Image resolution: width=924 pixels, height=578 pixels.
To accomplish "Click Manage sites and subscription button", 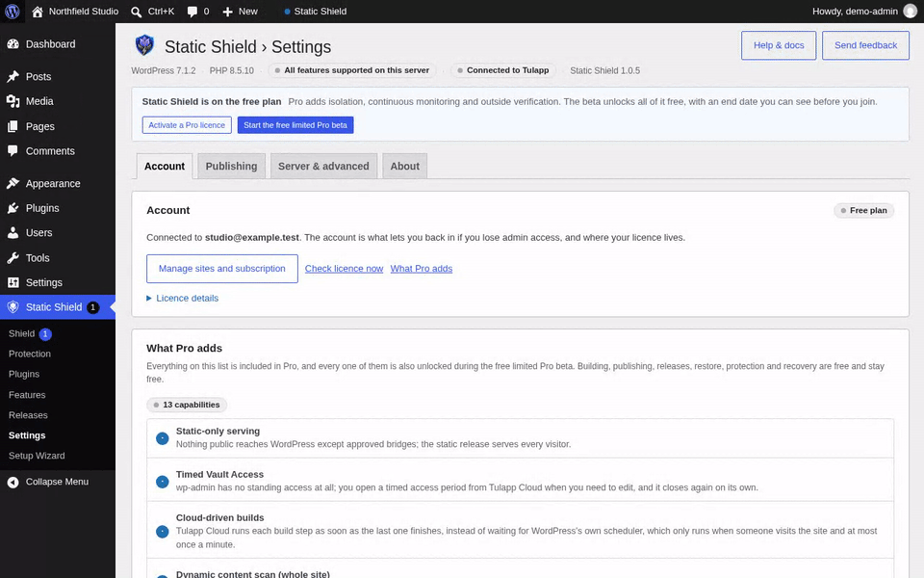I will [222, 269].
